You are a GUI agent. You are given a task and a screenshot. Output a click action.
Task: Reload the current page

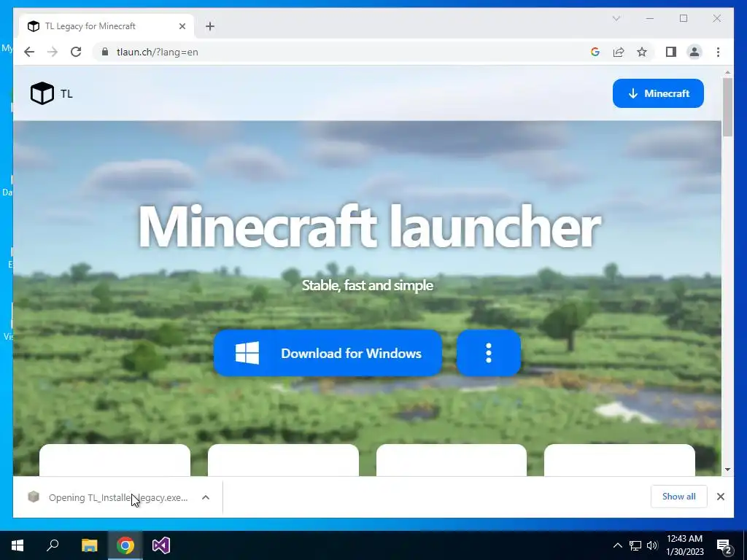coord(76,52)
